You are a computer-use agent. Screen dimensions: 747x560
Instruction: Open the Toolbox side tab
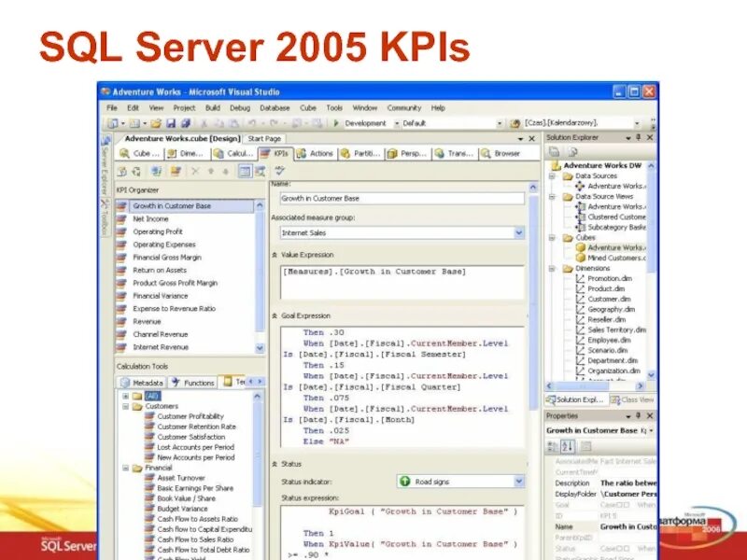point(106,218)
